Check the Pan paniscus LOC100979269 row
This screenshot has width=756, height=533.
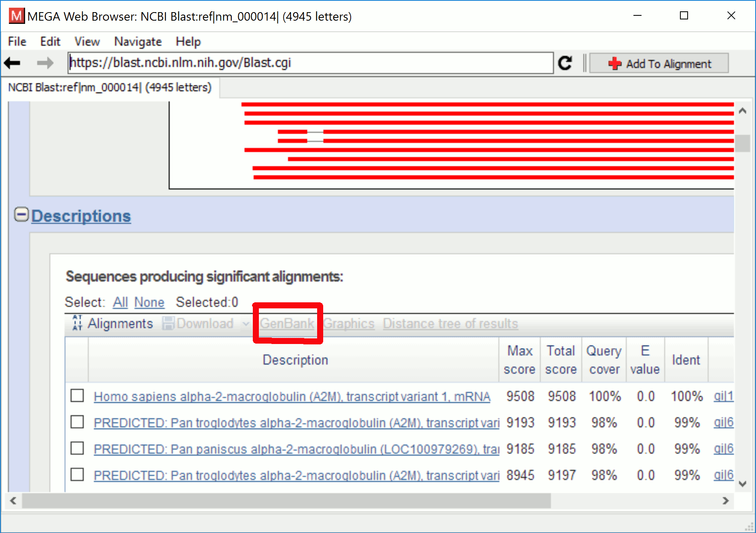coord(77,448)
